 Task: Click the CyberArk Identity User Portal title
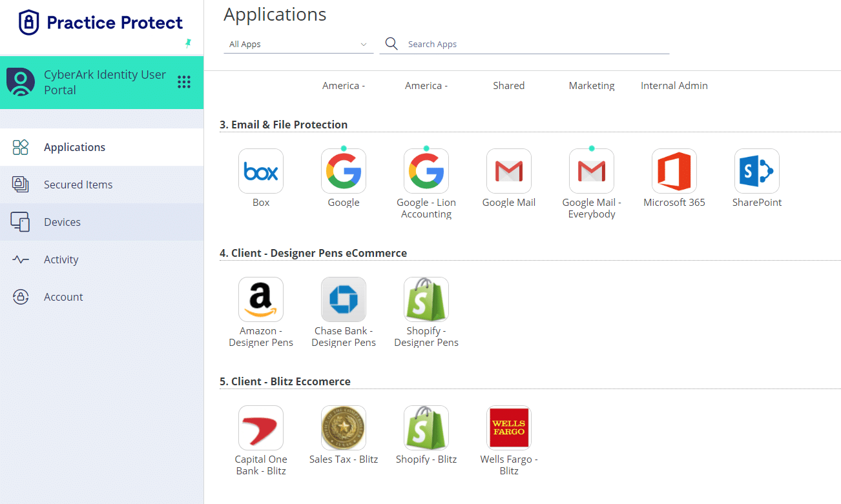[105, 82]
